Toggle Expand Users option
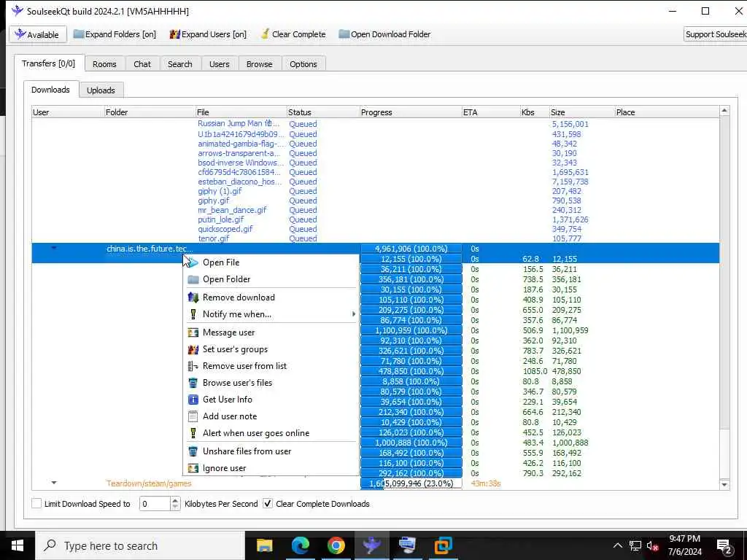This screenshot has width=747, height=560. 208,34
